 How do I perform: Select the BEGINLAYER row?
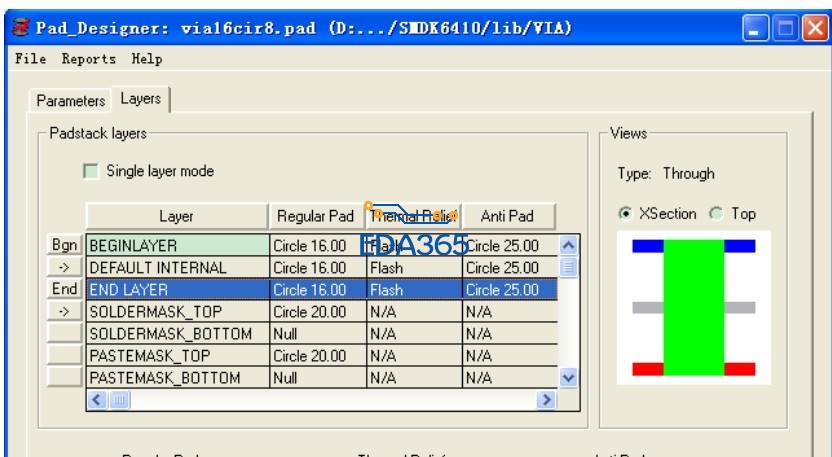[178, 245]
